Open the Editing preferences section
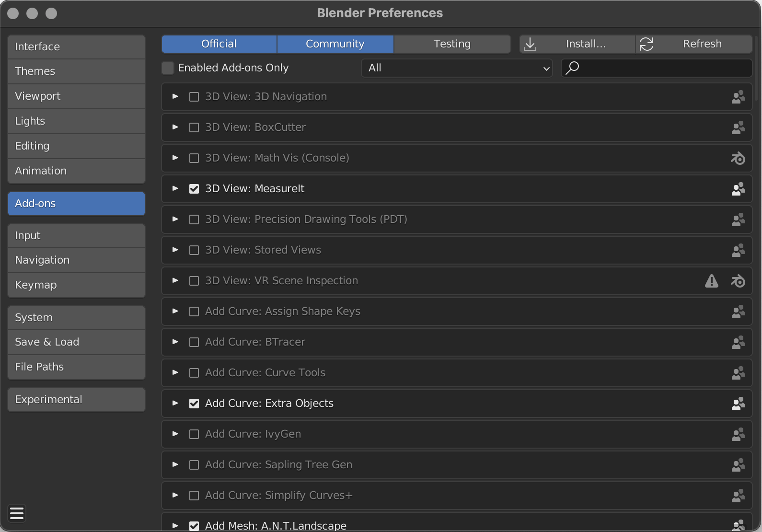The image size is (762, 532). 77,146
